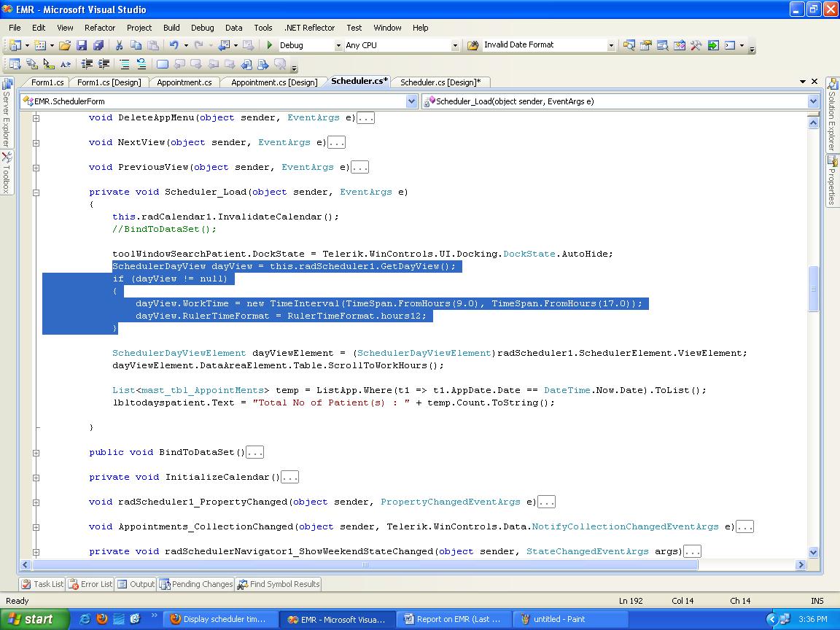Click the horizontal scrollbar thumb in editor

click(366, 564)
